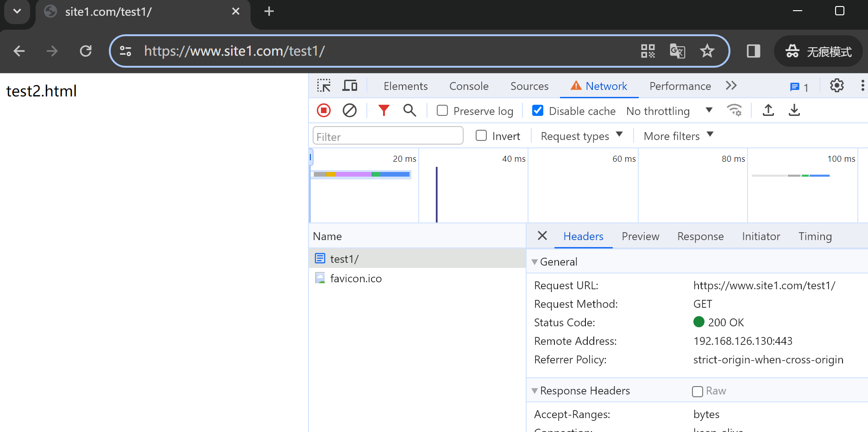Open the No throttling dropdown

click(x=669, y=111)
